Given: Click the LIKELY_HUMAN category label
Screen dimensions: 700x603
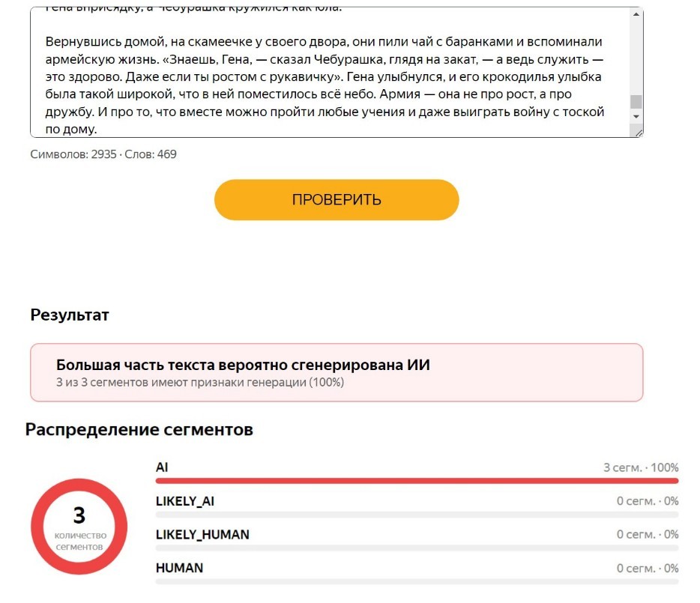Looking at the screenshot, I should tap(202, 534).
